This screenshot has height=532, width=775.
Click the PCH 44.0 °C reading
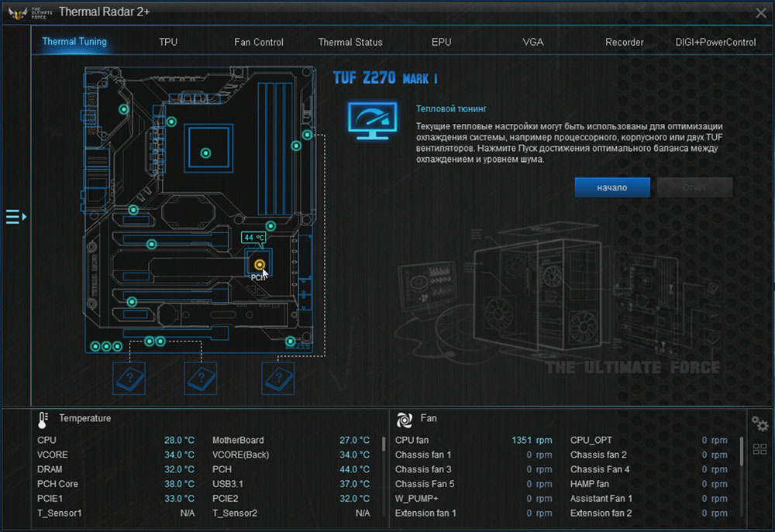pyautogui.click(x=354, y=469)
